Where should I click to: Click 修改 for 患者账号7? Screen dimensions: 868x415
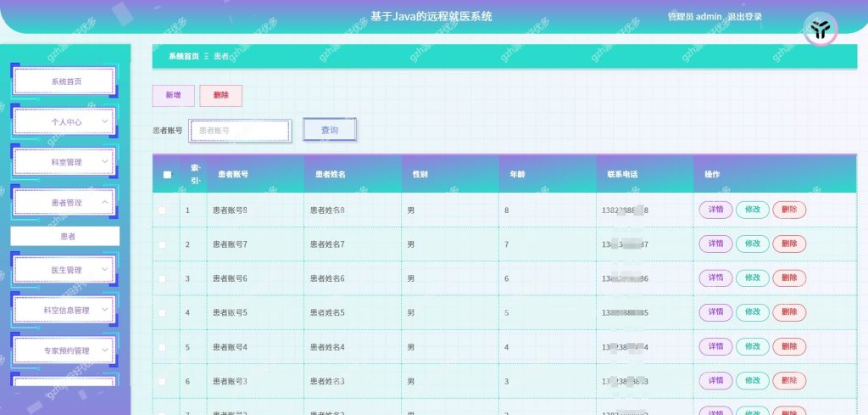click(753, 244)
